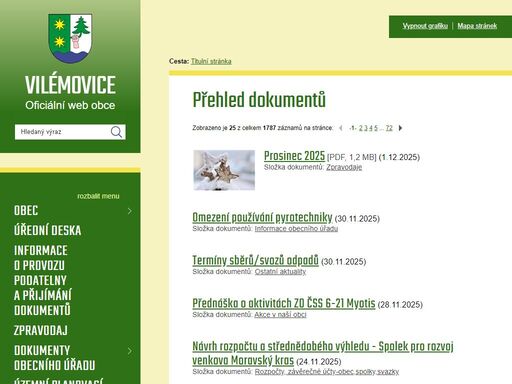512x384 pixels.
Task: Open 'Omezení používání pyrotechniky' document
Action: point(262,218)
